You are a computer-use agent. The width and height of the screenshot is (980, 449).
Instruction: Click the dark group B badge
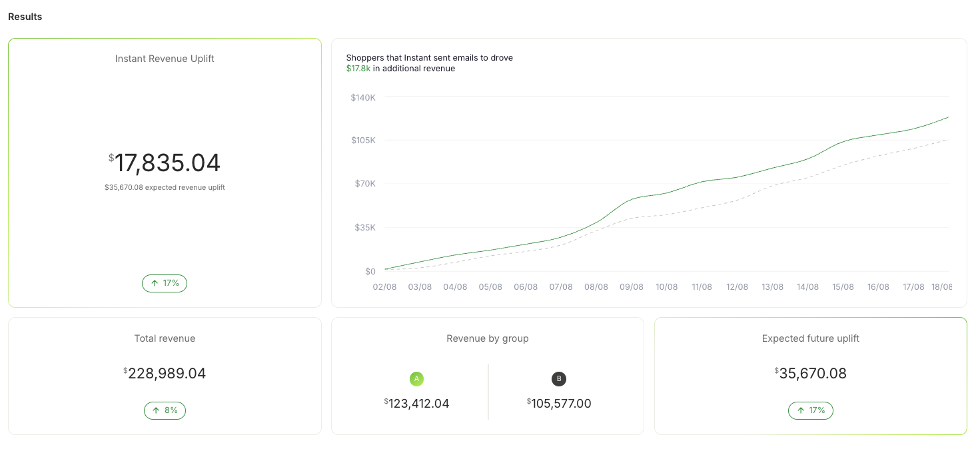tap(559, 379)
